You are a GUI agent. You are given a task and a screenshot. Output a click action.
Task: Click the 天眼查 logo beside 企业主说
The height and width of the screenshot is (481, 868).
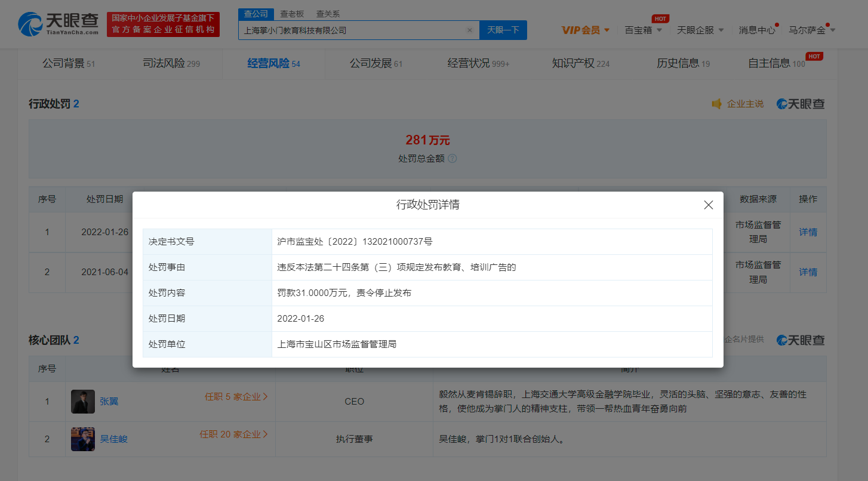pyautogui.click(x=801, y=104)
